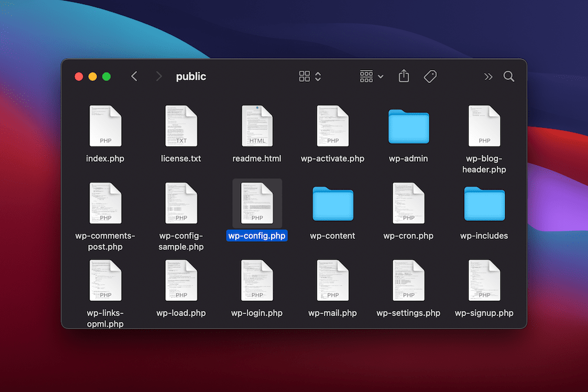This screenshot has width=588, height=392.
Task: Click the index.php label text
Action: click(x=105, y=158)
